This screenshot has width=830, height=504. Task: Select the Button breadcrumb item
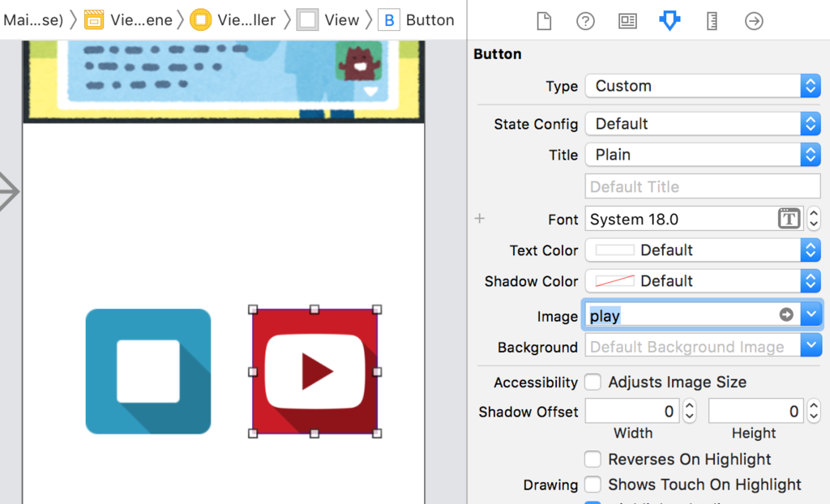(x=416, y=20)
